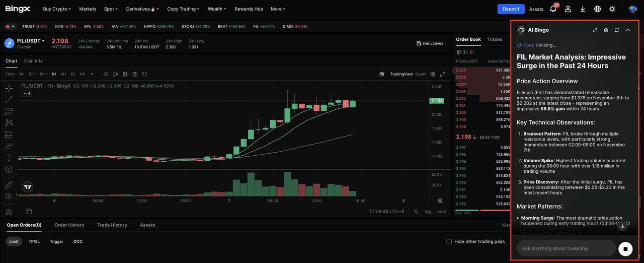Select the TP/SL order filter
This screenshot has width=644, height=263.
tap(34, 241)
